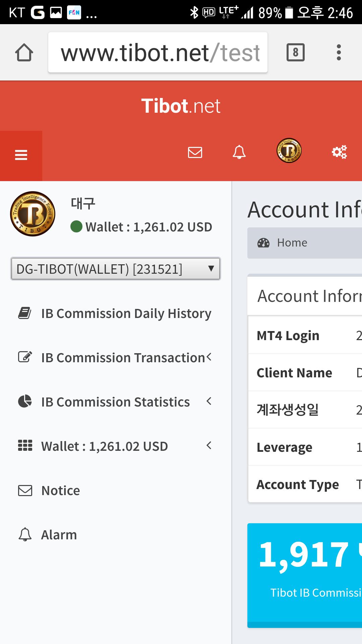
Task: Go to Home breadcrumb link
Action: click(x=292, y=243)
